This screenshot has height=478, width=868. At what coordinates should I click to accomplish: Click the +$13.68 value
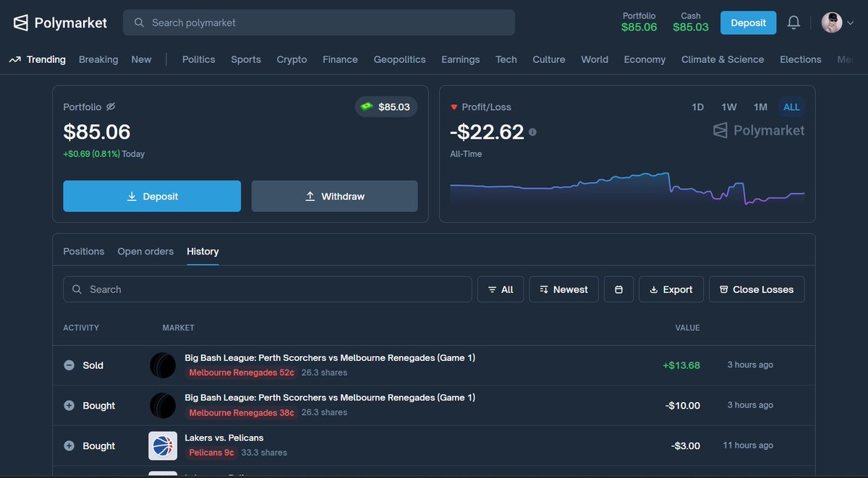tap(681, 365)
